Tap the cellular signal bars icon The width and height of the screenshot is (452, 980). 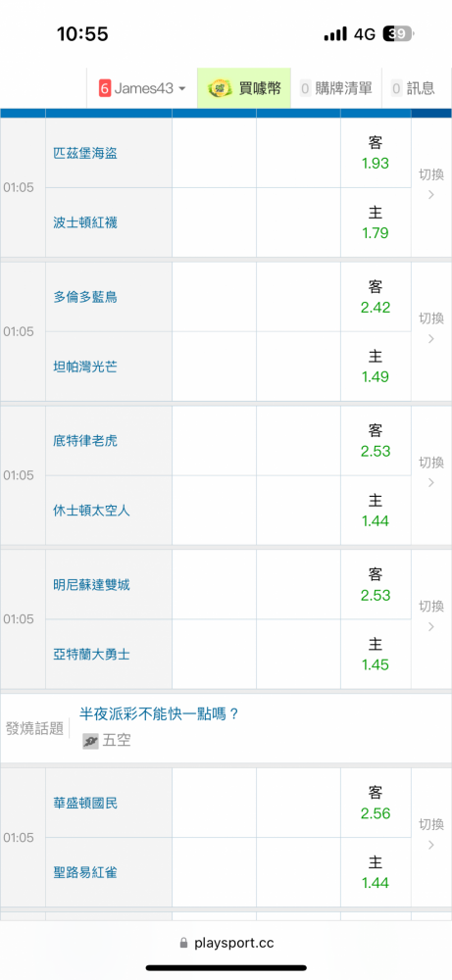click(x=335, y=33)
